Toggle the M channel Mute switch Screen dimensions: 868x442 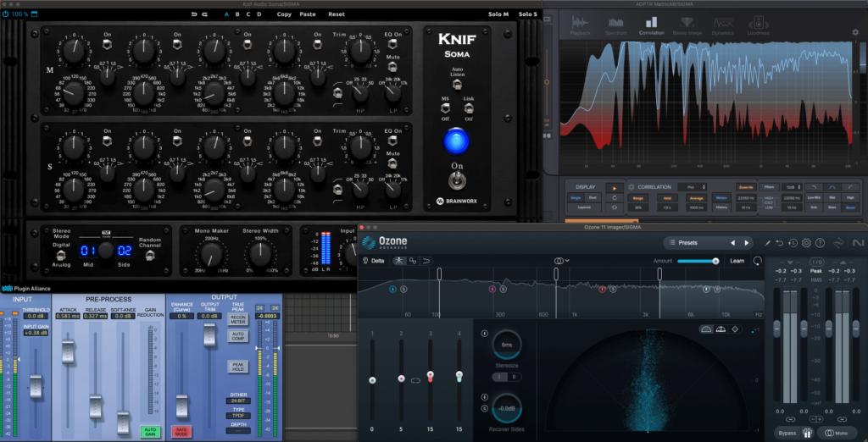click(393, 68)
